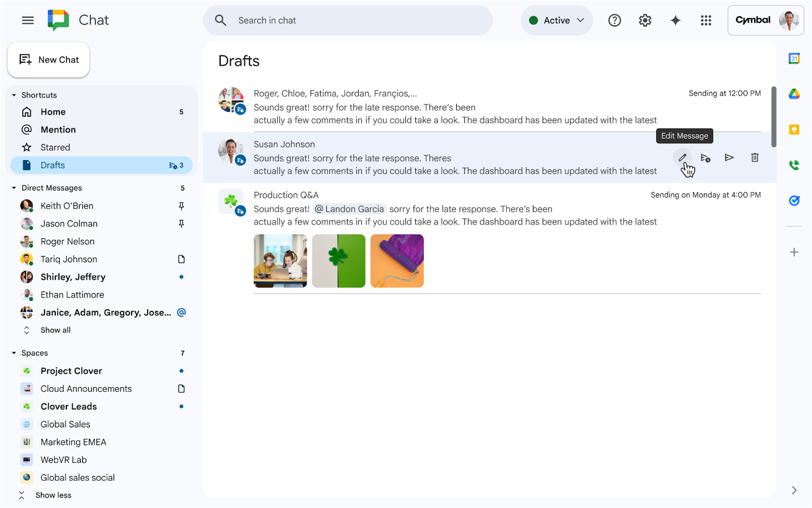Unpin Keith O'Brien's conversation
The height and width of the screenshot is (508, 812).
click(181, 205)
